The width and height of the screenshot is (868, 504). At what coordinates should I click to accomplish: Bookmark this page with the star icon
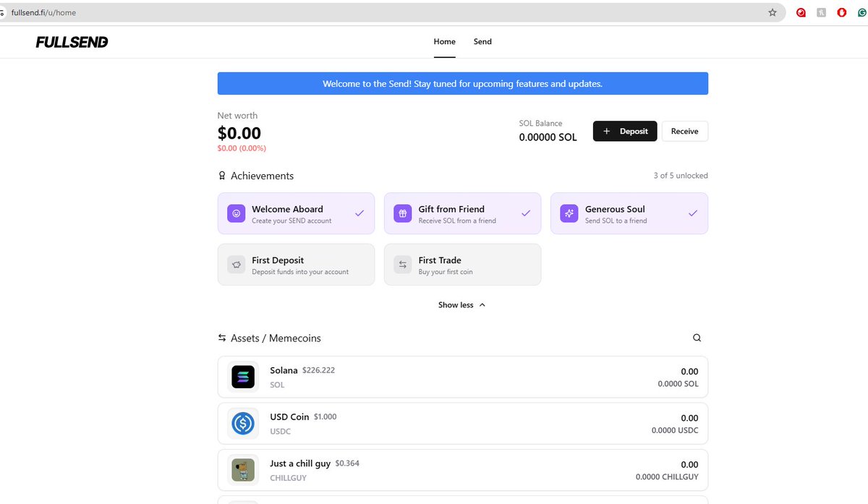click(773, 12)
